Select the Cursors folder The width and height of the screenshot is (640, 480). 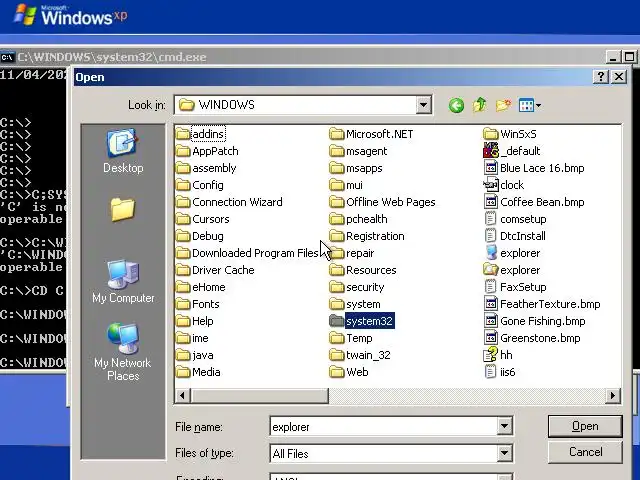(x=203, y=219)
